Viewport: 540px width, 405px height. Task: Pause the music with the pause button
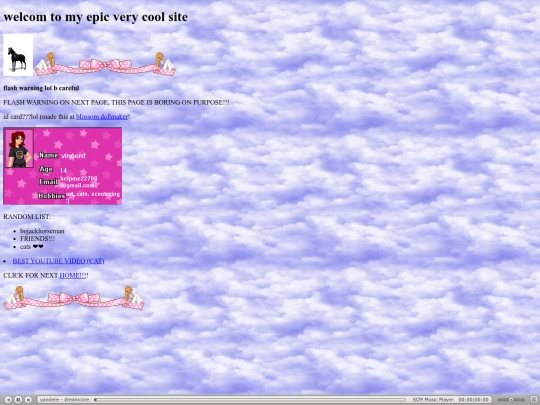click(x=19, y=399)
